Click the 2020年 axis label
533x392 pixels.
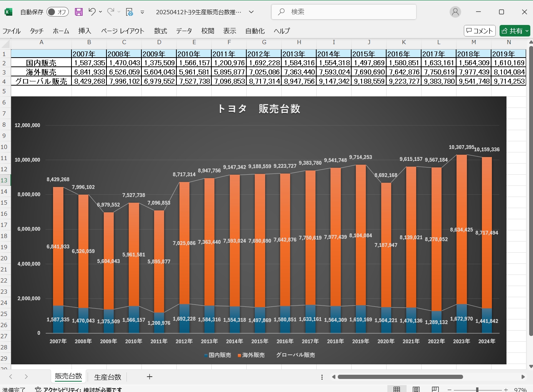(386, 341)
